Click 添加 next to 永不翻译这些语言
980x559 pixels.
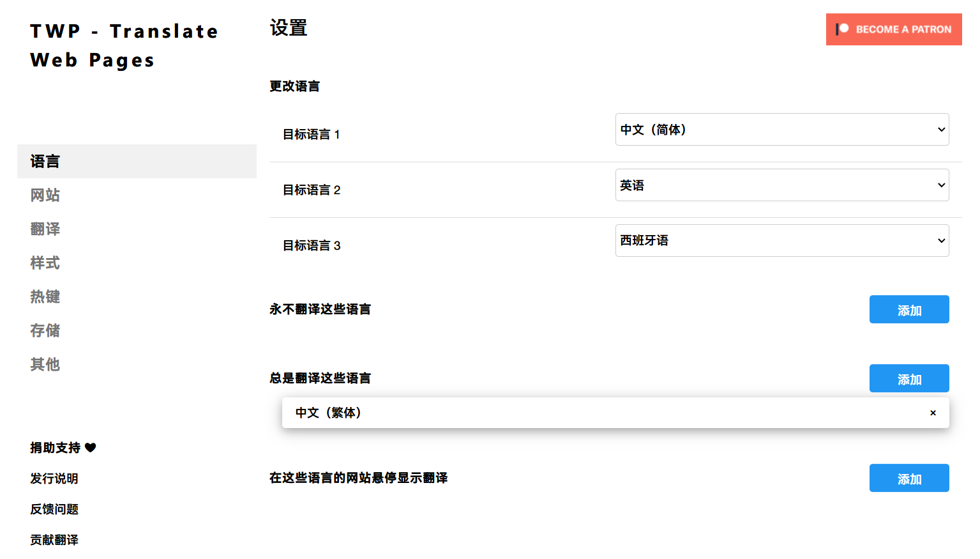pyautogui.click(x=909, y=309)
